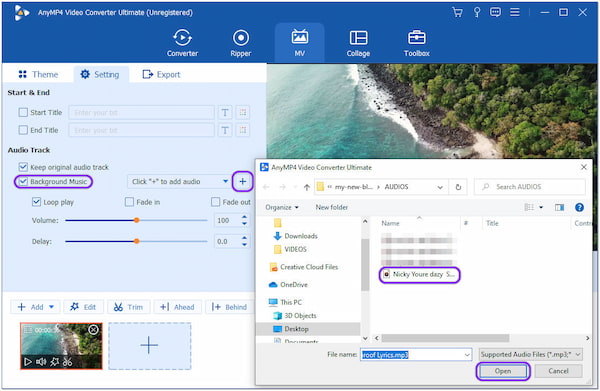Trim clip via thumbnail scissors icon

pyautogui.click(x=67, y=362)
